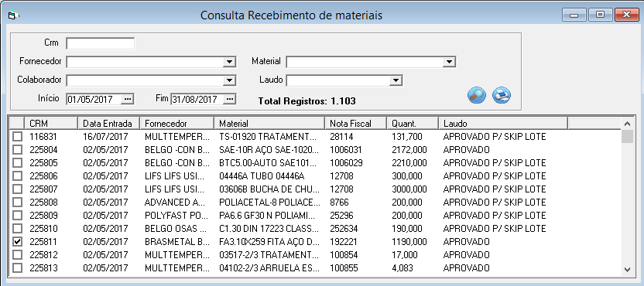This screenshot has width=644, height=286.
Task: Sort by the Fornecedor column header
Action: tap(176, 123)
